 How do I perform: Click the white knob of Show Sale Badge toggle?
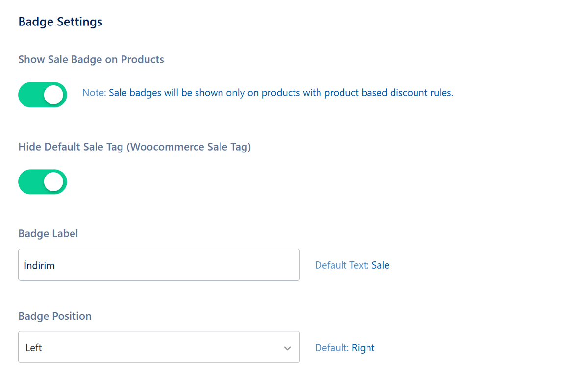tap(54, 95)
